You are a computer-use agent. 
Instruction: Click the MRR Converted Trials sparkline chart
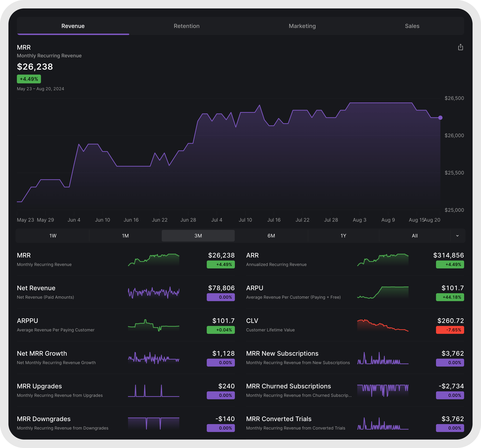383,424
